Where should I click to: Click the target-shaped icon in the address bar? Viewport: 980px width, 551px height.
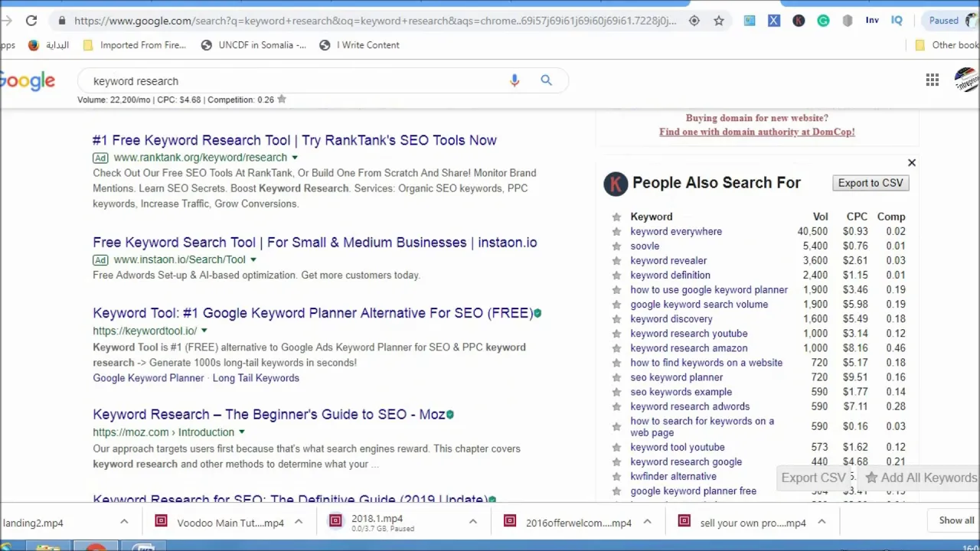694,21
